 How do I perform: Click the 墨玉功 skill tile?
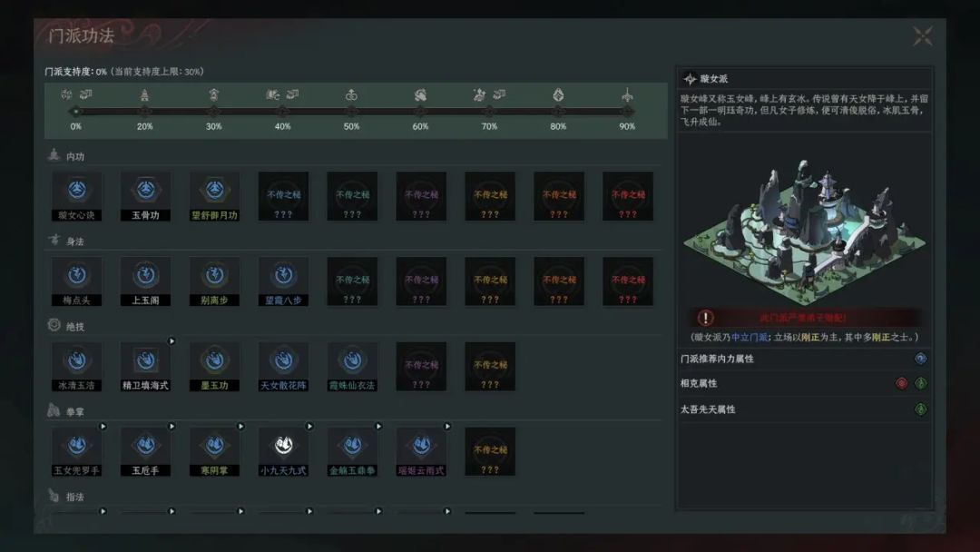(x=214, y=366)
